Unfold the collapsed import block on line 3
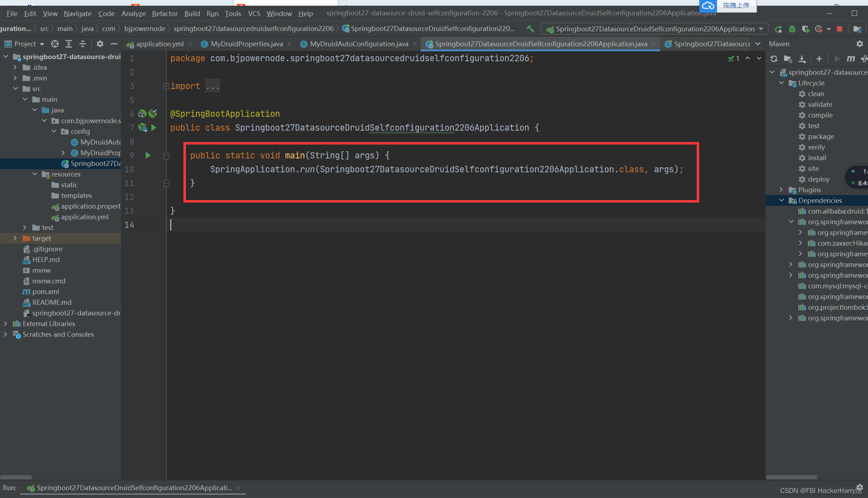This screenshot has height=498, width=868. [166, 86]
